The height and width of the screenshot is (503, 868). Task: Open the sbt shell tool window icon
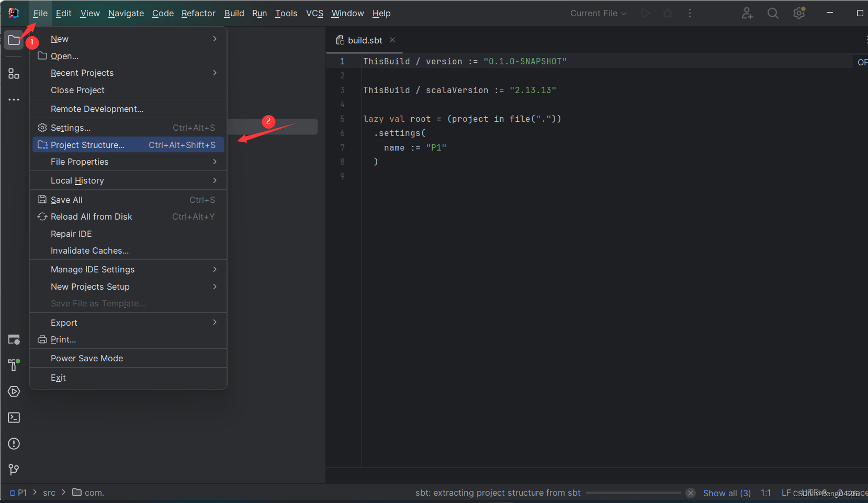tap(14, 340)
